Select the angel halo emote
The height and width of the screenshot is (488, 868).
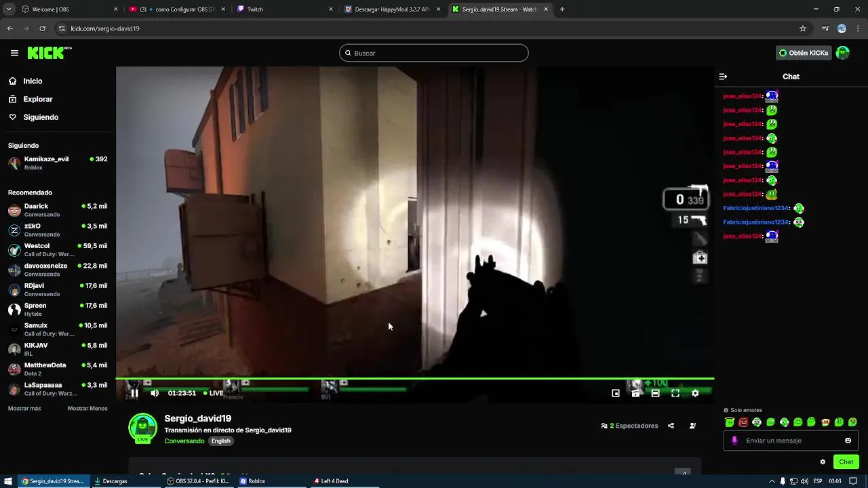[730, 422]
